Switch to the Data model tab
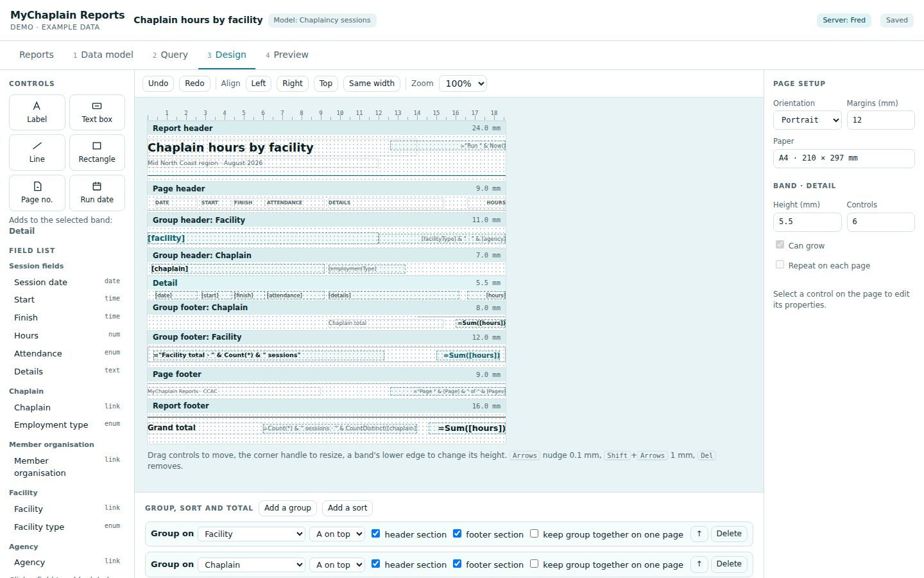This screenshot has height=578, width=924. click(x=103, y=55)
